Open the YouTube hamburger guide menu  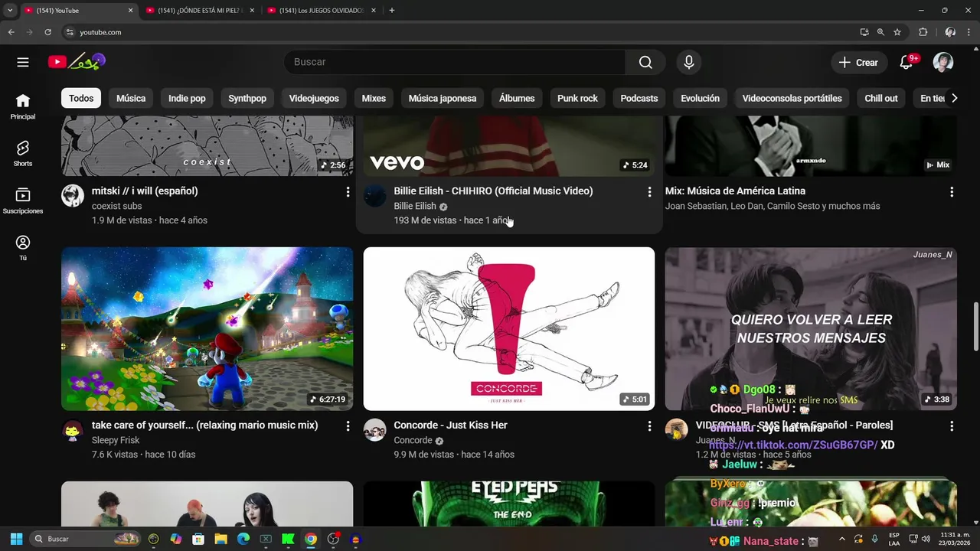(x=23, y=63)
